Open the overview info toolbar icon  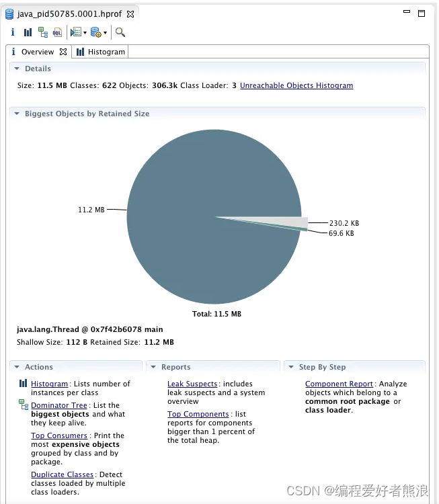pyautogui.click(x=13, y=32)
